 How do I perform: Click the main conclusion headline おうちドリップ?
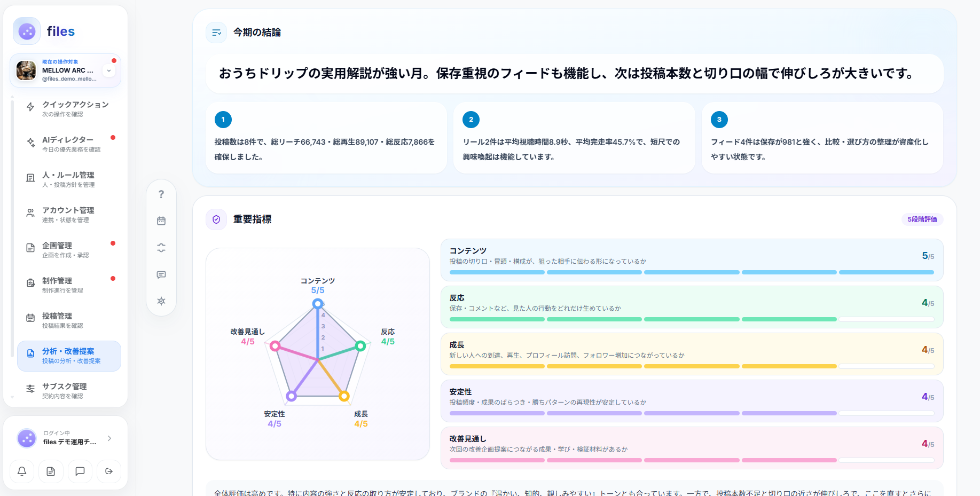(x=566, y=73)
